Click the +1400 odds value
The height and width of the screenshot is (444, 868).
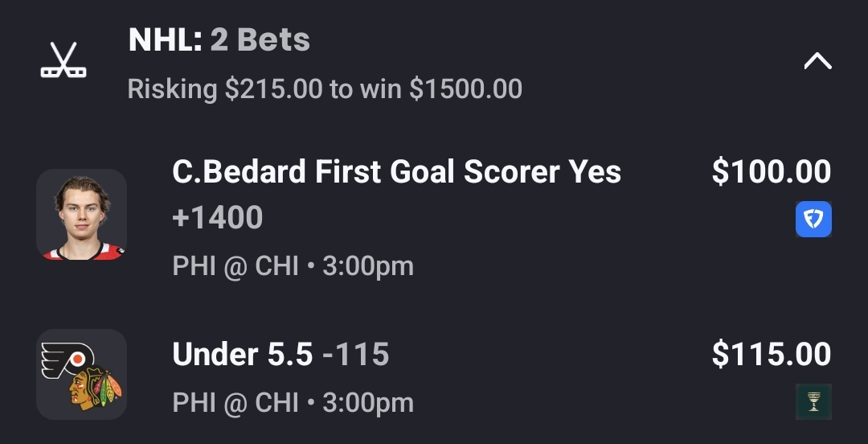coord(218,217)
